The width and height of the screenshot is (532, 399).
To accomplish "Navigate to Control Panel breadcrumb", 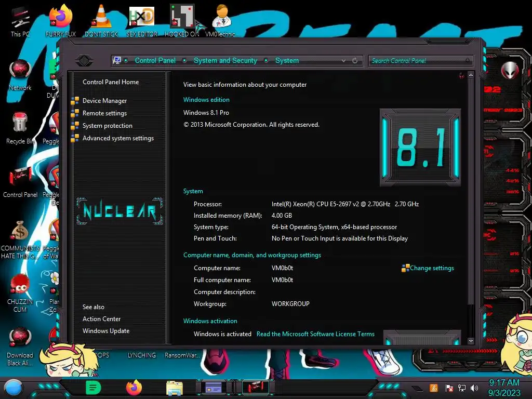I will click(x=155, y=60).
